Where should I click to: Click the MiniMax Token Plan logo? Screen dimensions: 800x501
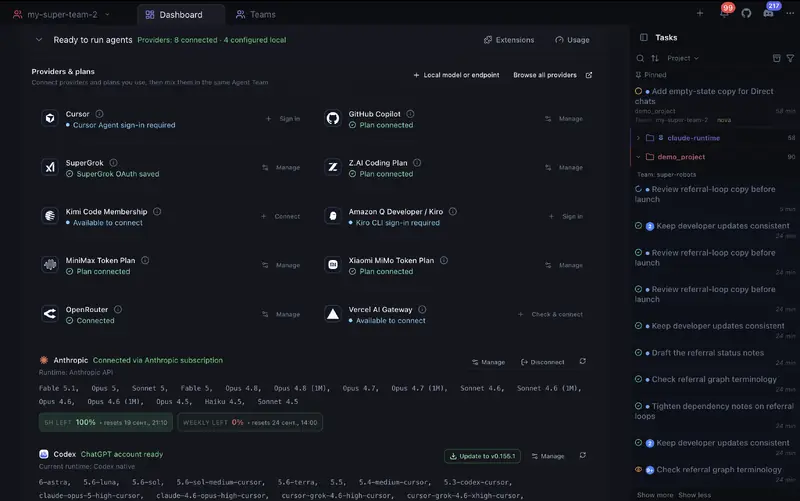click(x=50, y=265)
